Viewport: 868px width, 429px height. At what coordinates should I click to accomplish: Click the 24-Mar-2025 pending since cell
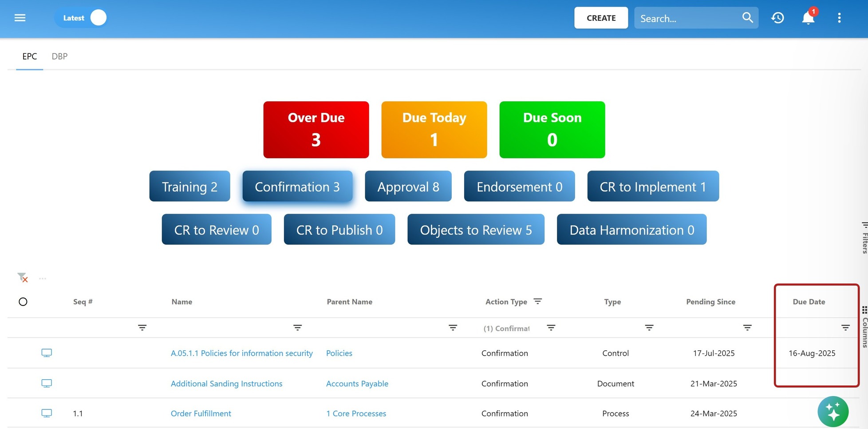click(x=714, y=413)
